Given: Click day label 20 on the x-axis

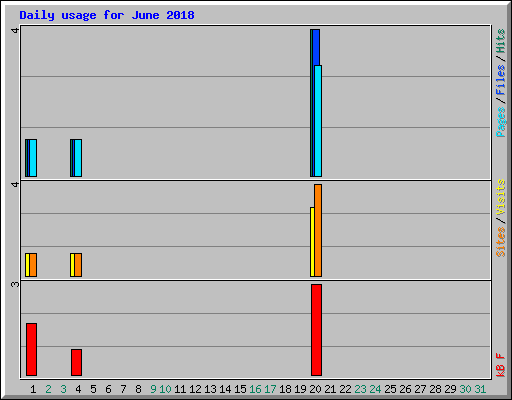Looking at the screenshot, I should pyautogui.click(x=315, y=389).
